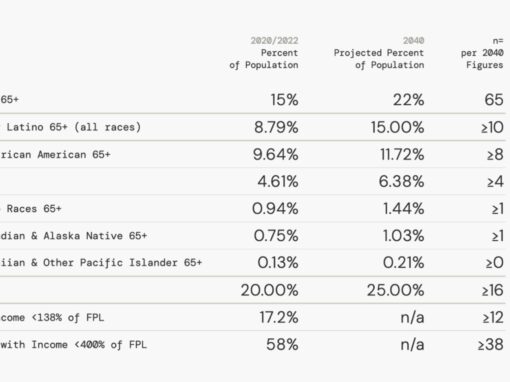Select the 8.79% cell
This screenshot has width=510, height=382.
click(x=276, y=127)
